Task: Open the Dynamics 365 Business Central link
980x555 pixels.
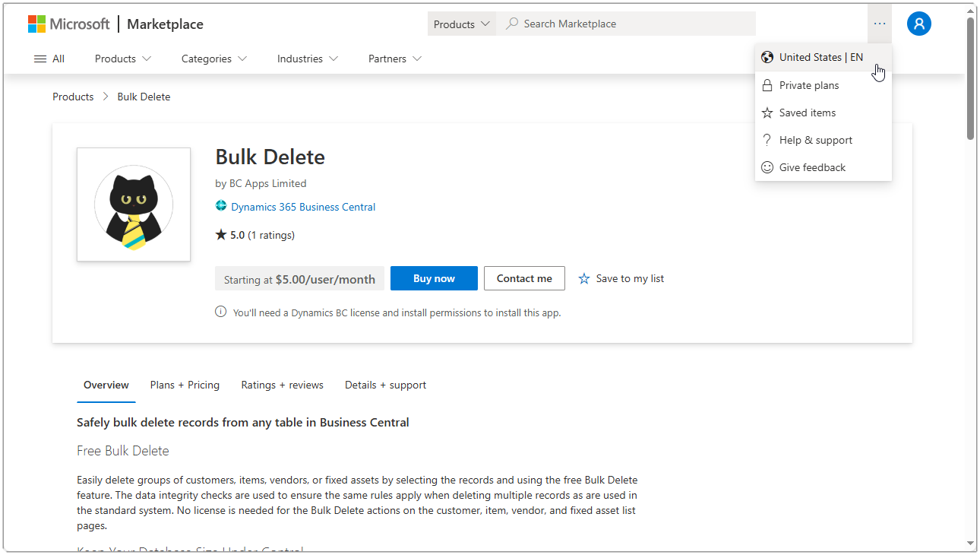Action: (303, 207)
